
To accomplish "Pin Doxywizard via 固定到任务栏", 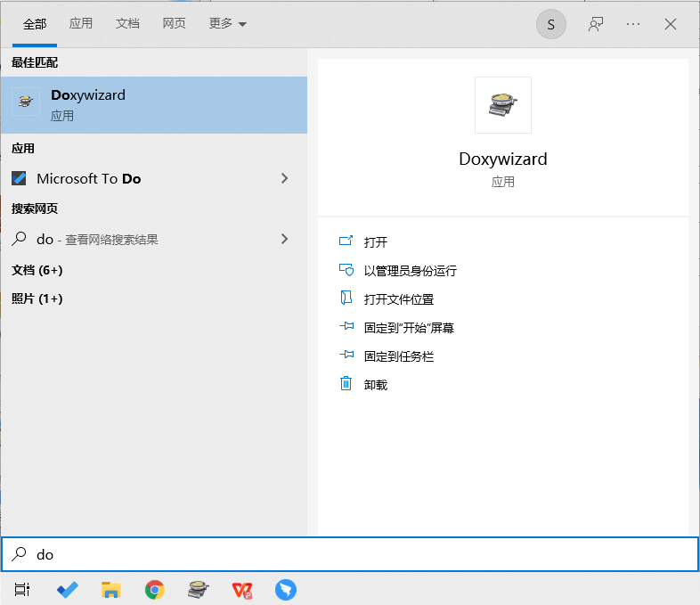I will [398, 356].
